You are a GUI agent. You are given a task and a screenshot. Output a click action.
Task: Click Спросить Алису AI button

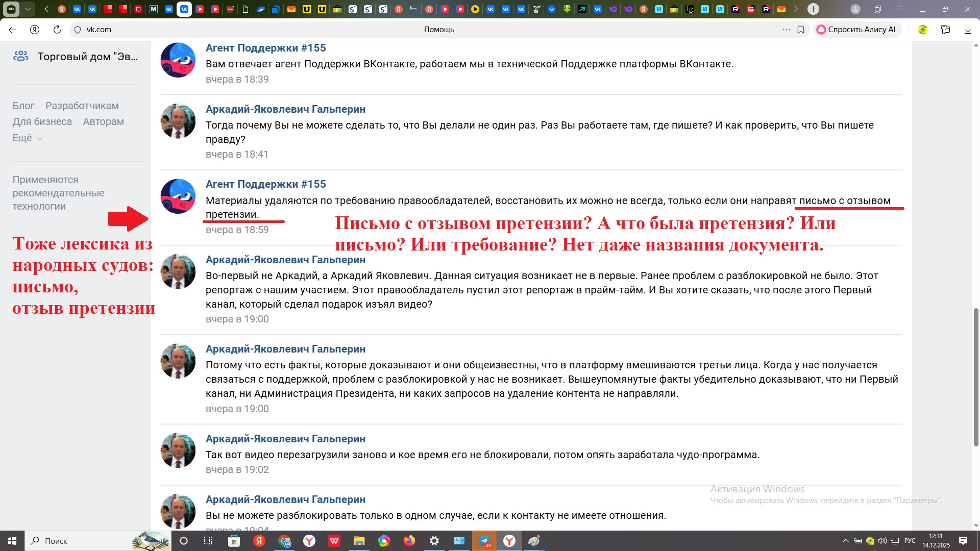pyautogui.click(x=856, y=30)
